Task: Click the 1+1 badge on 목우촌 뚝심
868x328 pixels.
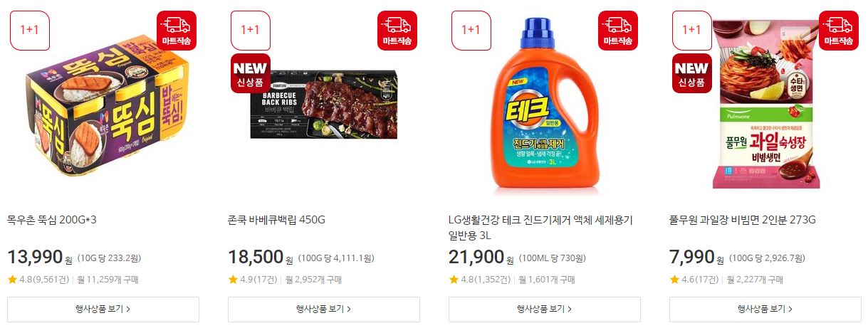Action: pos(30,31)
